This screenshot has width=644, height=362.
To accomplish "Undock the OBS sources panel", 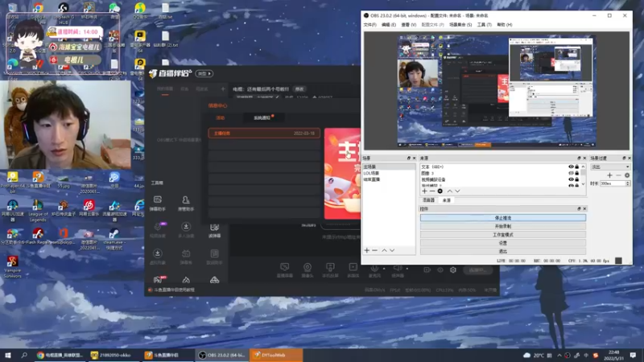I will click(x=579, y=158).
